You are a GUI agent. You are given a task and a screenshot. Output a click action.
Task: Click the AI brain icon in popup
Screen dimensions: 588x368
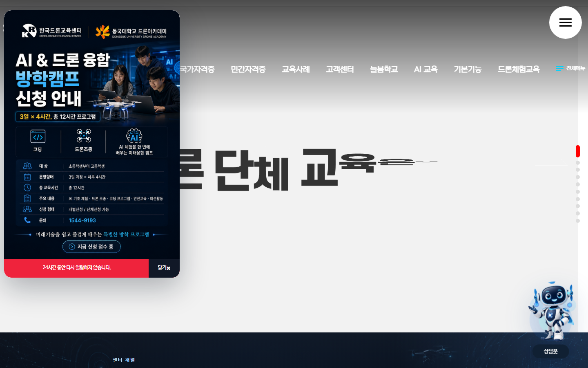click(x=134, y=136)
